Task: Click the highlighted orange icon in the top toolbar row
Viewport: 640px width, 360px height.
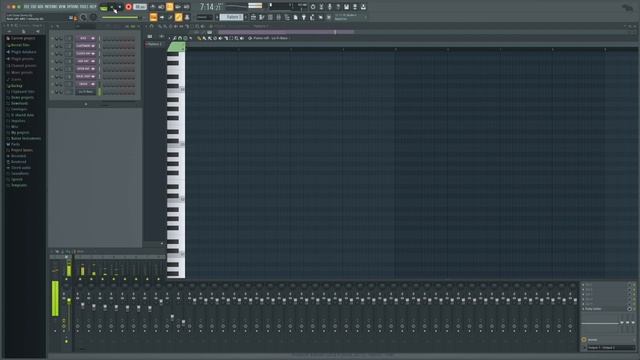Action: [169, 7]
